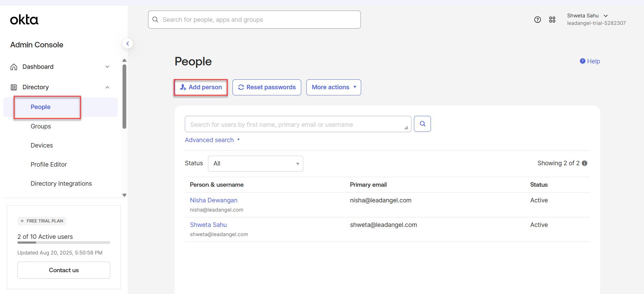Image resolution: width=644 pixels, height=294 pixels.
Task: Open the Status filter dropdown showing All
Action: tap(256, 164)
